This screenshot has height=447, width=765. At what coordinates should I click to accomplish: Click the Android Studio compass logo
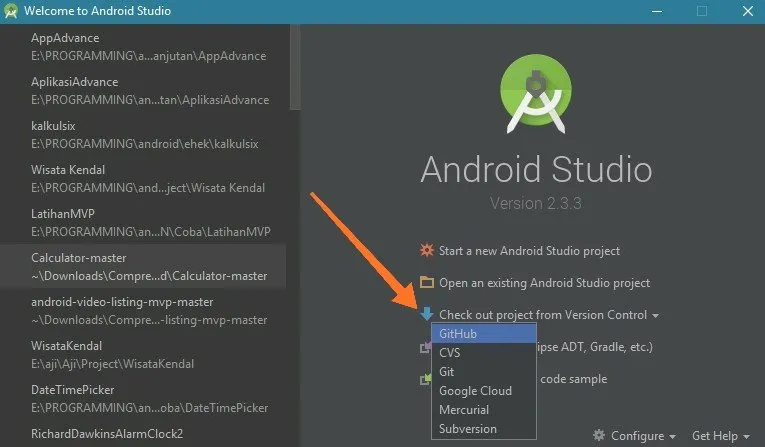click(536, 94)
